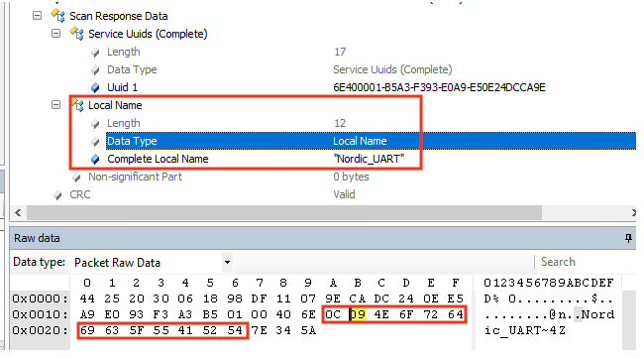Click the UUID value 6E400001-B5A3-F393-E0A9-E50E24DCCA9E

pos(440,87)
